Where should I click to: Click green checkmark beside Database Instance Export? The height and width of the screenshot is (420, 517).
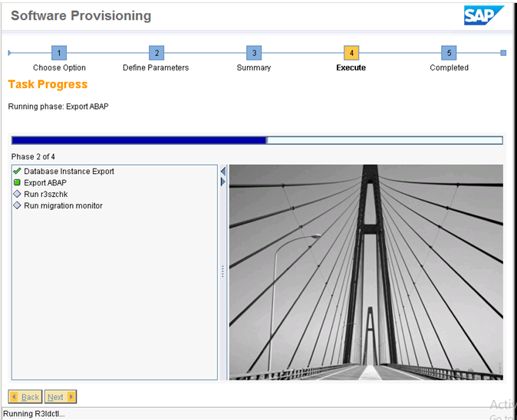pyautogui.click(x=17, y=171)
